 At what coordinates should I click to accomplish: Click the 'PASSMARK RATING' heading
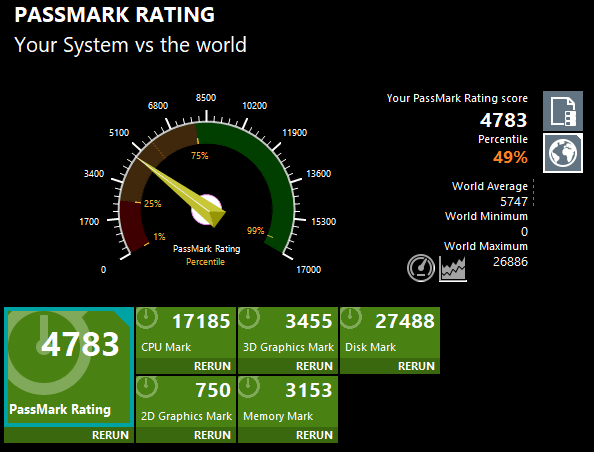[x=114, y=15]
